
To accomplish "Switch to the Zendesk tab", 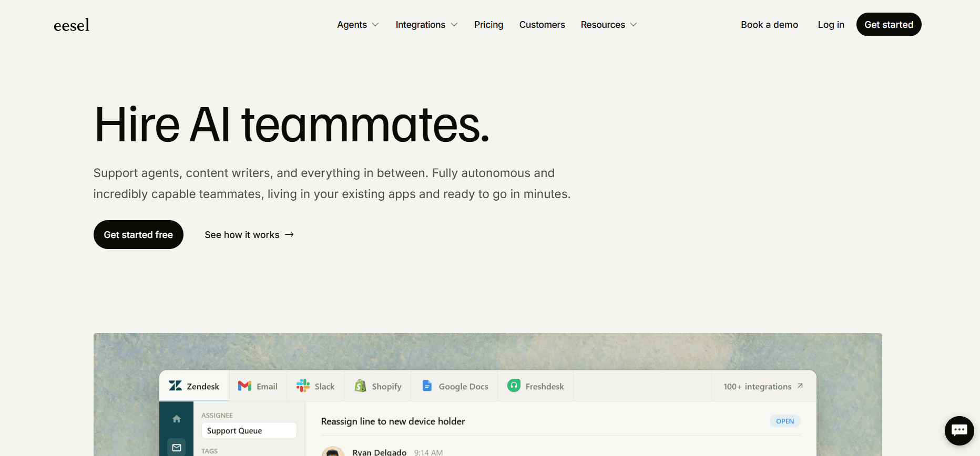I will 194,386.
